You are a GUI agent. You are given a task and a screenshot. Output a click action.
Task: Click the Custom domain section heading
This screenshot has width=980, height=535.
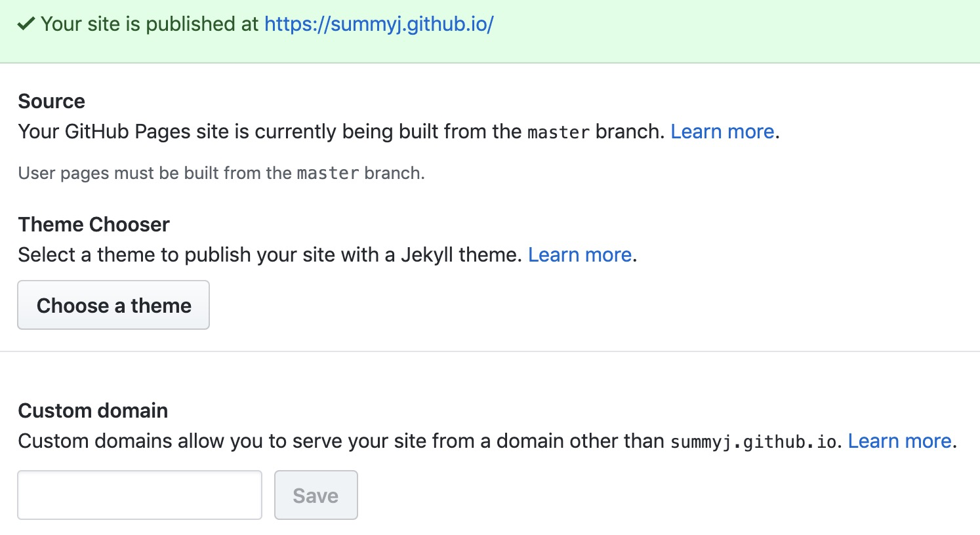(x=93, y=411)
